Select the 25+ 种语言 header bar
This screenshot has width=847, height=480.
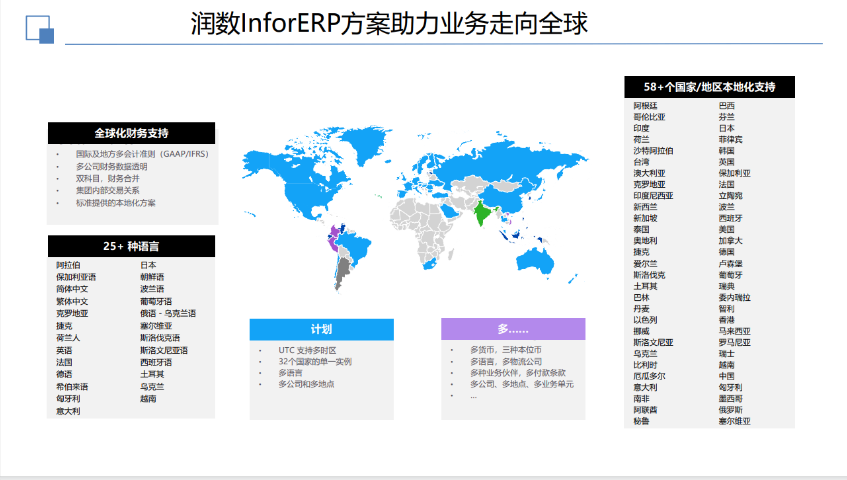click(131, 246)
